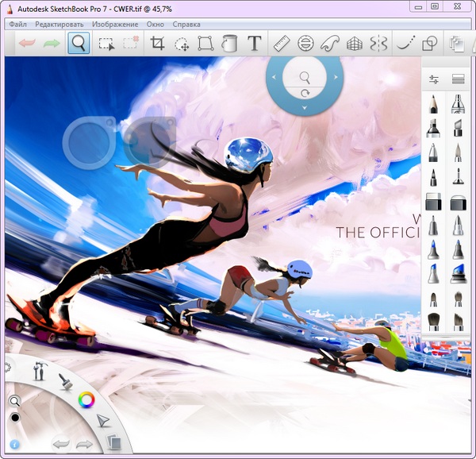Select the Pencil brush in palette
The width and height of the screenshot is (476, 459).
point(434,103)
